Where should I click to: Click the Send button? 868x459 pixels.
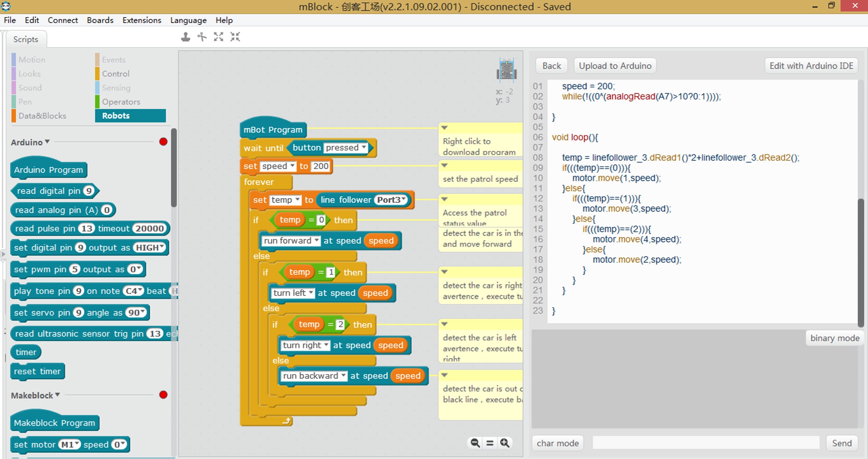coord(842,443)
